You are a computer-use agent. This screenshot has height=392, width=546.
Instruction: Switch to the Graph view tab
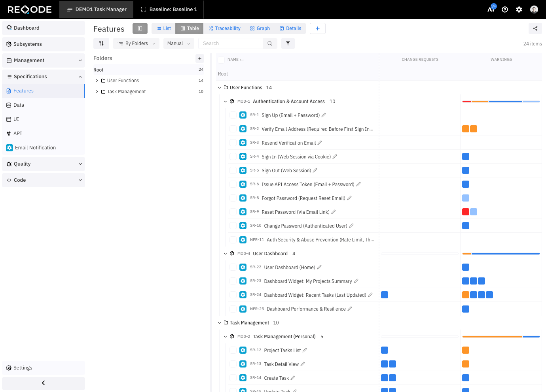pos(260,28)
